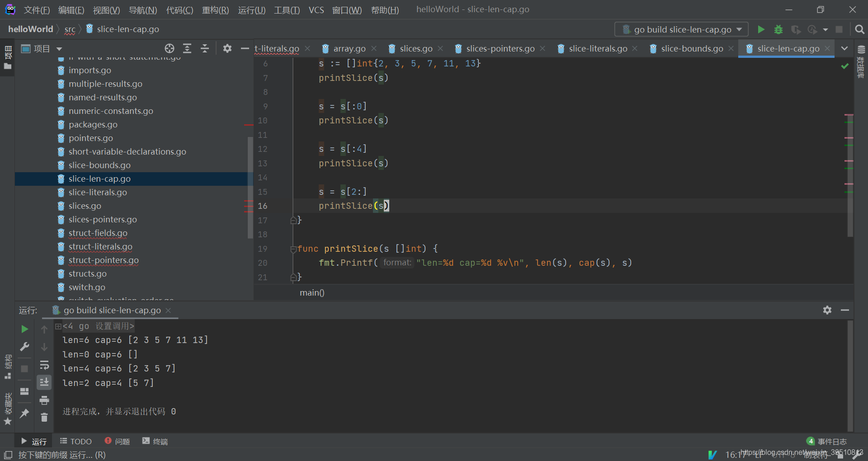
Task: Open 编辑(E) menu
Action: [71, 10]
